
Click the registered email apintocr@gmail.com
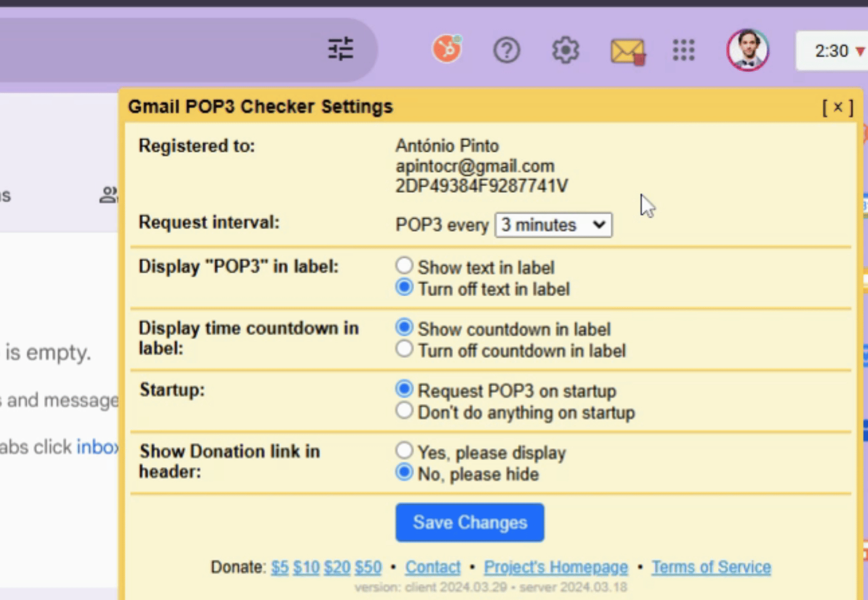475,166
